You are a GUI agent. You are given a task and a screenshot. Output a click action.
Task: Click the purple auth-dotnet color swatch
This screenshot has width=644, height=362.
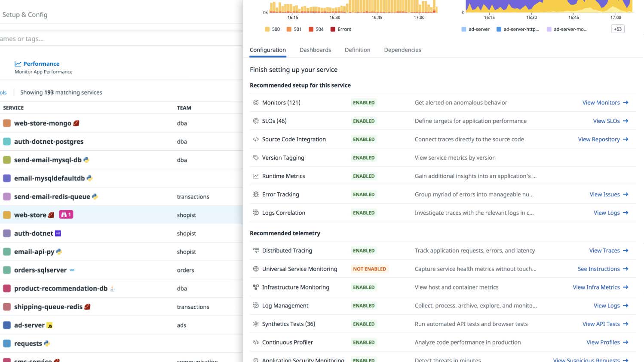click(7, 234)
